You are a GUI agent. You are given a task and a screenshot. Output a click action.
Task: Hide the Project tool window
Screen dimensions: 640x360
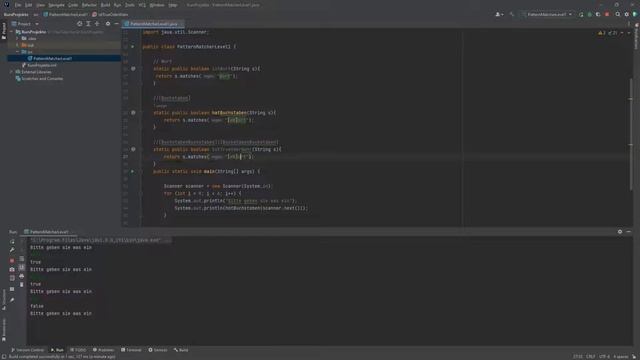pos(116,24)
